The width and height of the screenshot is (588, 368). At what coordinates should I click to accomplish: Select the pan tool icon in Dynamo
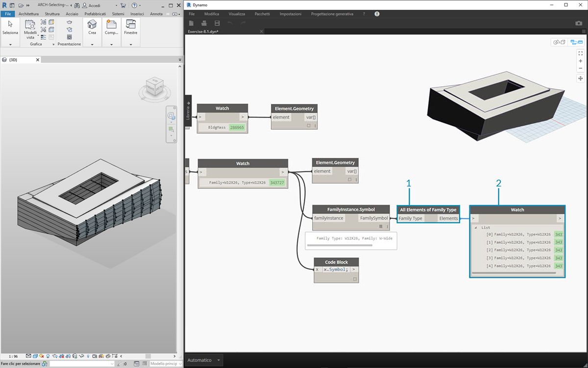tap(580, 78)
